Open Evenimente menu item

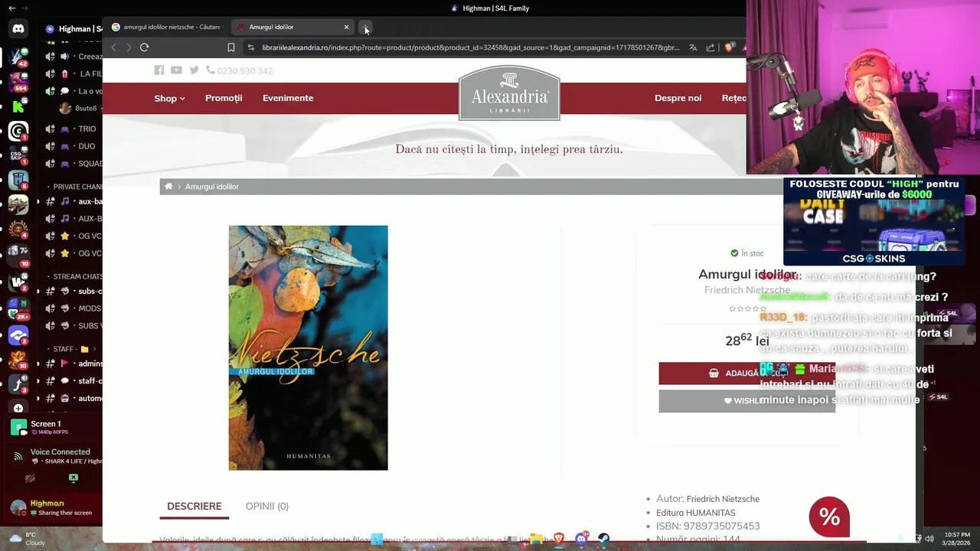point(288,98)
